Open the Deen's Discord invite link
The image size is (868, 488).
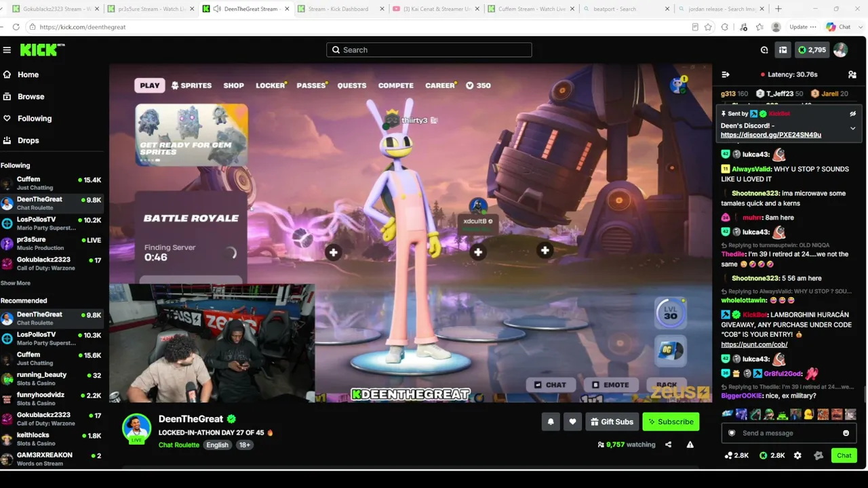(771, 135)
